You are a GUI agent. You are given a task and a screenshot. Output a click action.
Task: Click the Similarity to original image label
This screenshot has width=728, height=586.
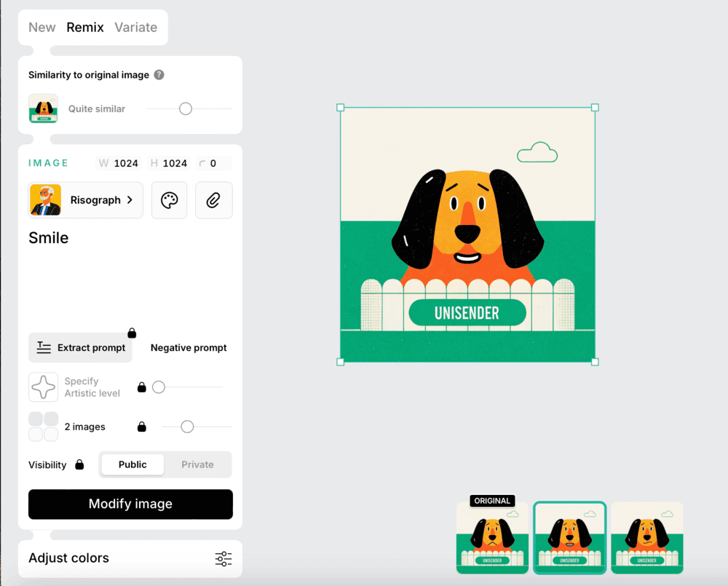click(89, 75)
